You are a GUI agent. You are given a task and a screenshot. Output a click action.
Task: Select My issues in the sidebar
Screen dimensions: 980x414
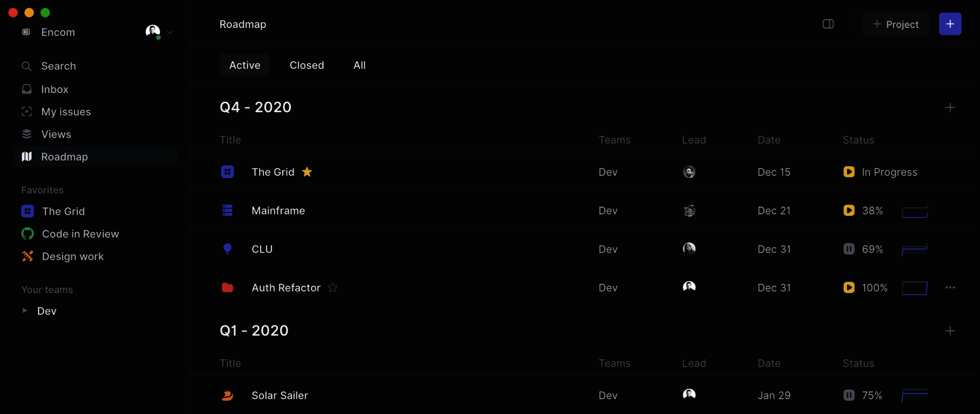pyautogui.click(x=66, y=112)
